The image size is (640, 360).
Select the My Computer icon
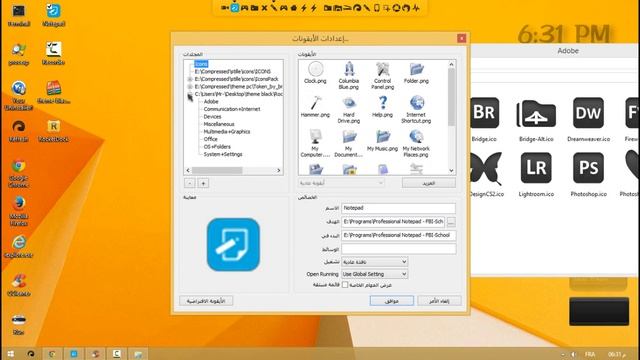pyautogui.click(x=315, y=143)
